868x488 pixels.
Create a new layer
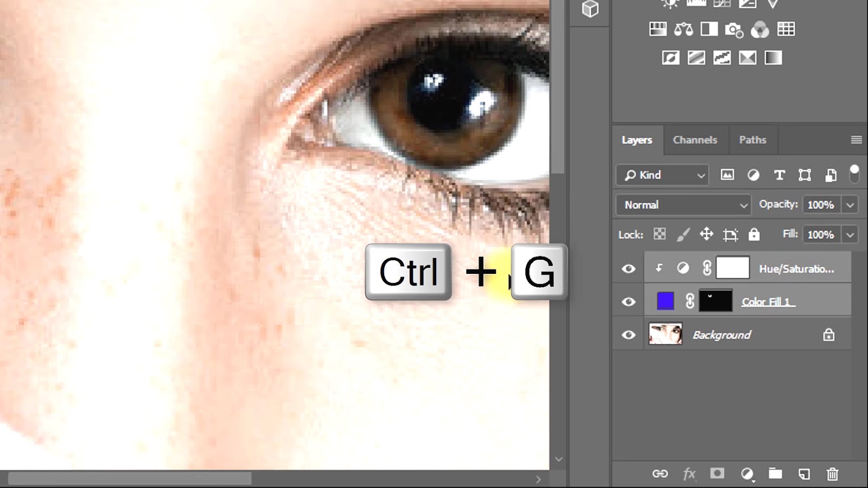804,473
